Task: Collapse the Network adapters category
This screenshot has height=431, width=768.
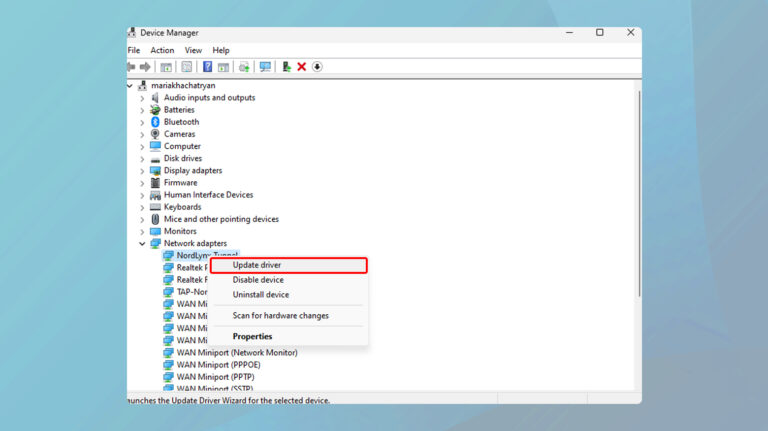Action: coord(142,244)
